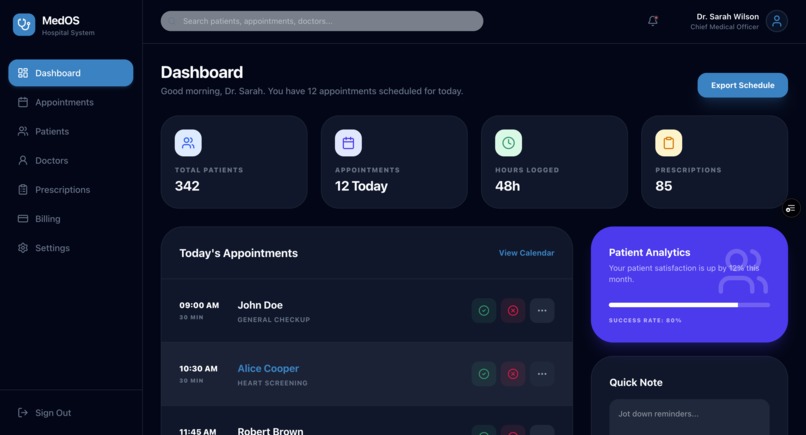This screenshot has width=806, height=435.
Task: Click John Doe's patient name
Action: (260, 305)
